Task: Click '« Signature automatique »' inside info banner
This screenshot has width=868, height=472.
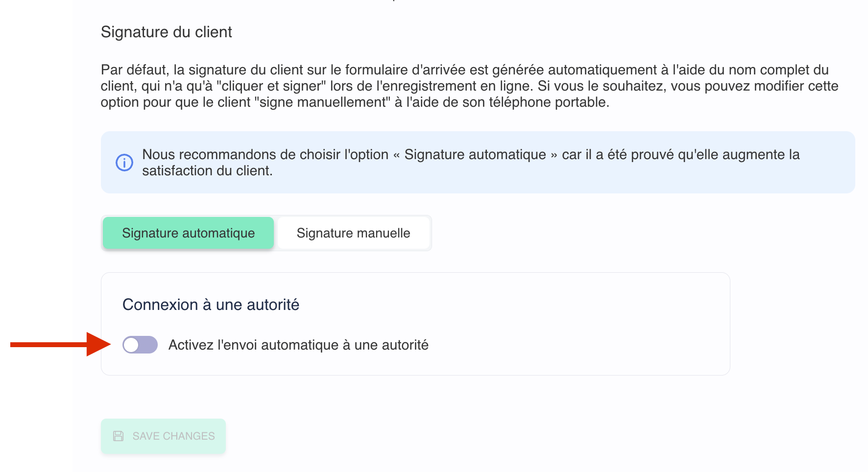Action: 475,155
